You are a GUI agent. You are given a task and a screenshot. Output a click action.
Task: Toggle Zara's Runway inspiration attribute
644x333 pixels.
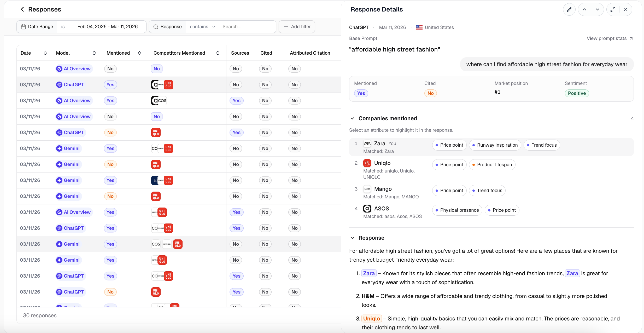click(495, 145)
